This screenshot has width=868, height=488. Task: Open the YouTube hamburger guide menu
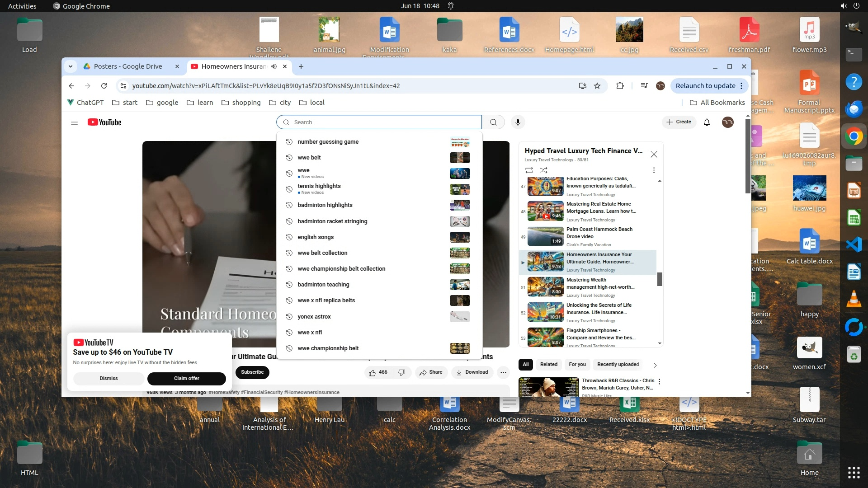[75, 122]
